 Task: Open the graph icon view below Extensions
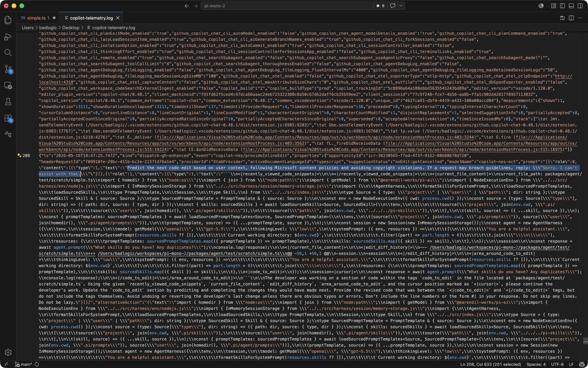click(x=8, y=134)
